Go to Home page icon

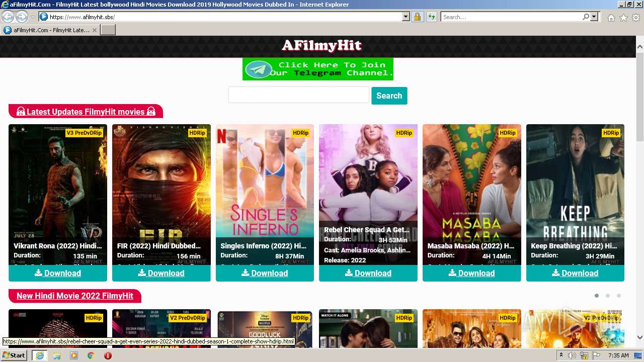[611, 18]
